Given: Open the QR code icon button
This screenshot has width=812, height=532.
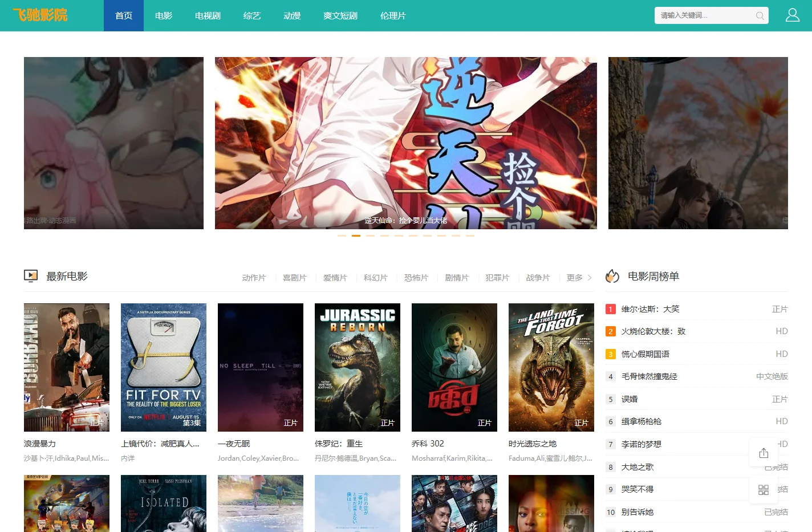Looking at the screenshot, I should click(x=764, y=490).
